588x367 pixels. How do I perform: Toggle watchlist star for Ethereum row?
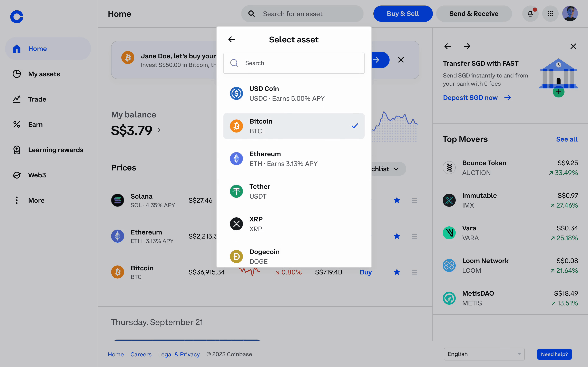[397, 236]
